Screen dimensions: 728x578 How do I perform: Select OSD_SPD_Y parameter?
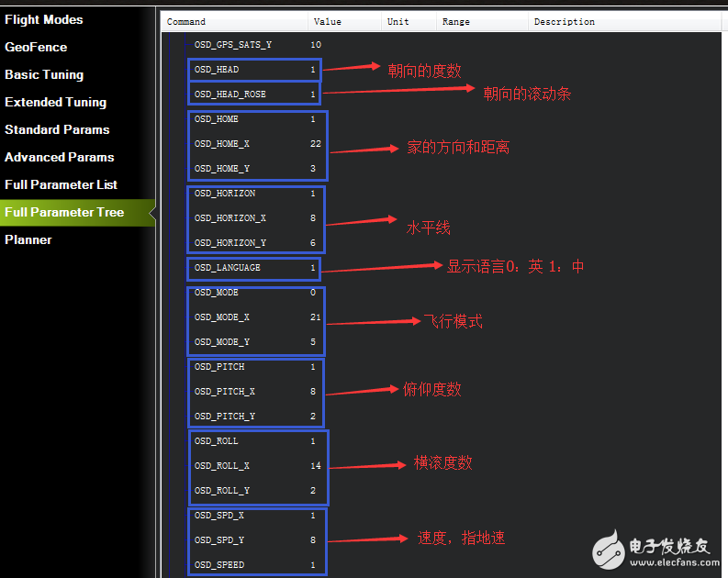[218, 540]
